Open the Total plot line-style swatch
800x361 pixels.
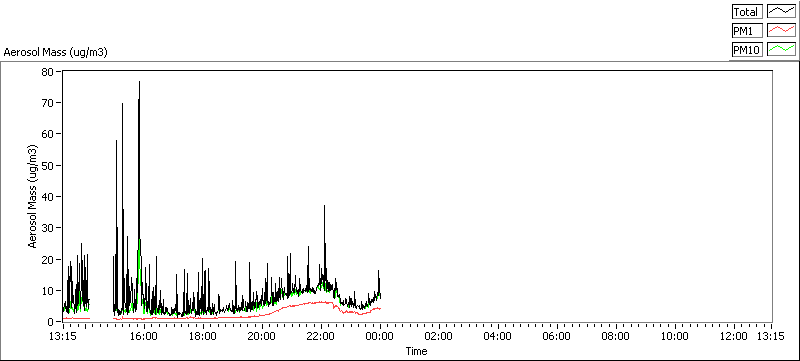point(782,12)
